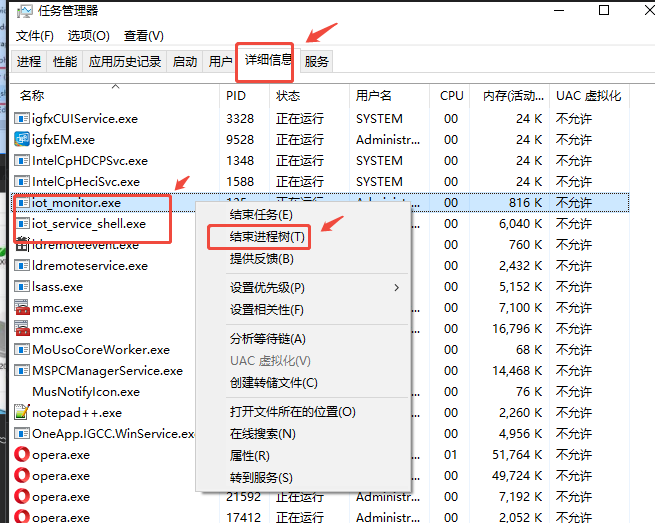
Task: Click the 816 K memory value
Action: tap(526, 203)
